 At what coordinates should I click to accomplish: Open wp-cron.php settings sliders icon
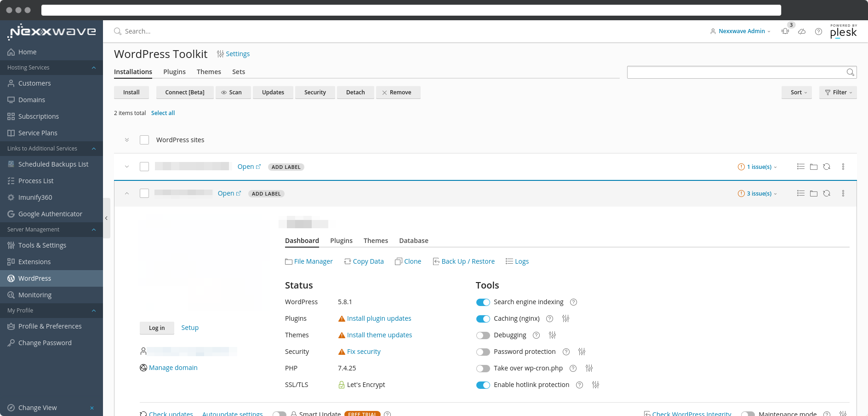click(589, 368)
